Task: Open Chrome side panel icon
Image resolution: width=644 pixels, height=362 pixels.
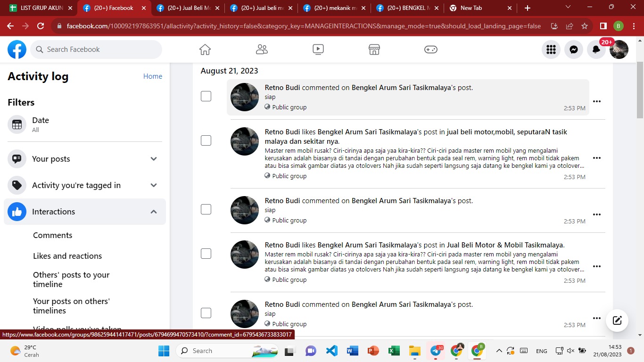Action: tap(603, 26)
